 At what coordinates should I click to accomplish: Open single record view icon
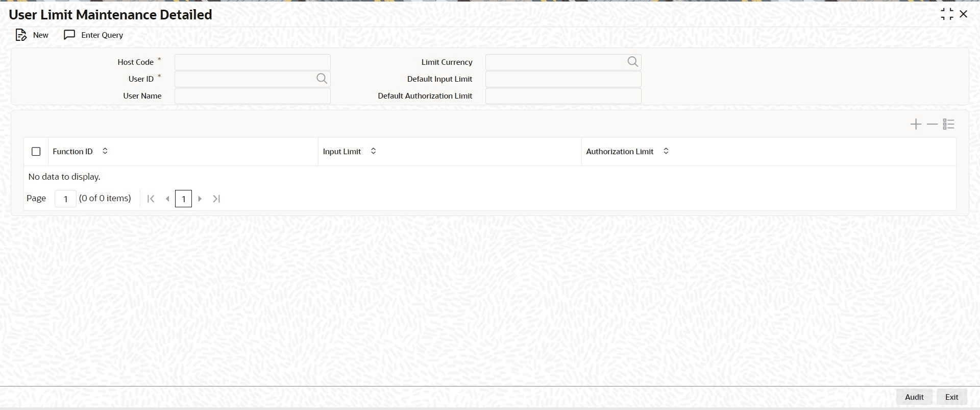(x=948, y=124)
